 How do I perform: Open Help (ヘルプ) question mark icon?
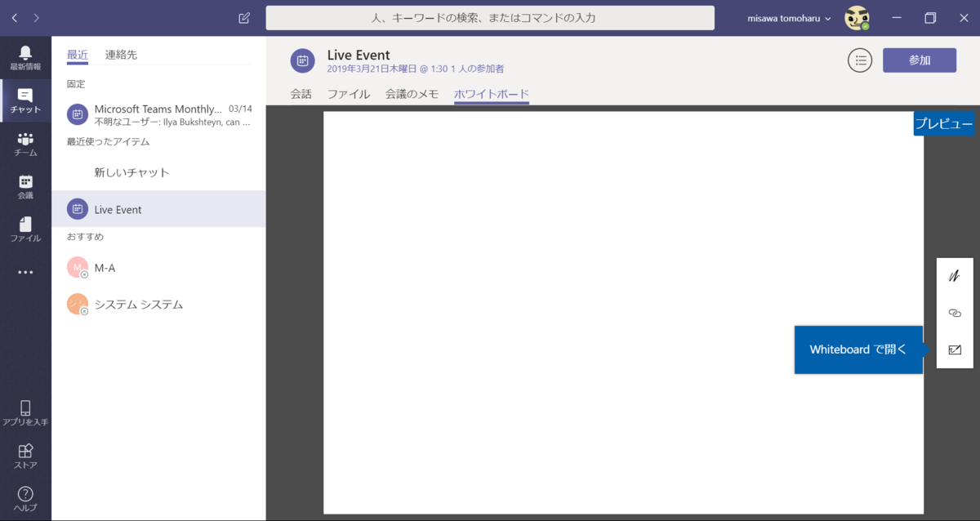25,498
